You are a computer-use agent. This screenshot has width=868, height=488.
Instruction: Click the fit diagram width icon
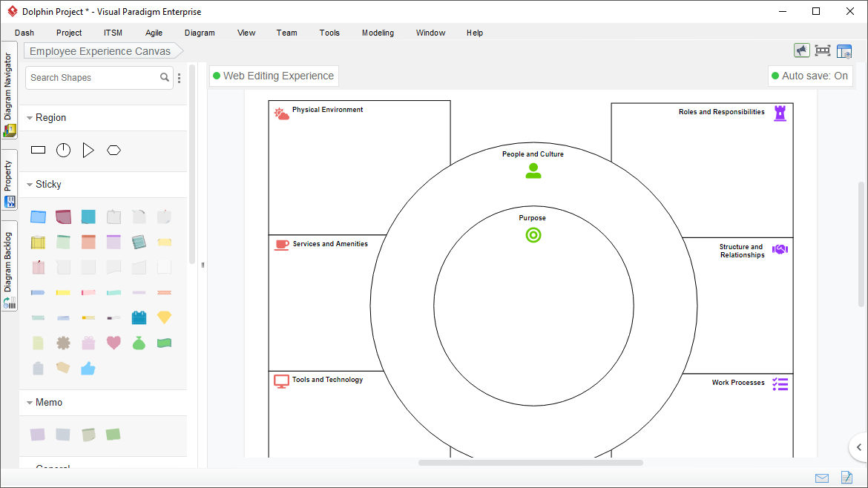(823, 51)
